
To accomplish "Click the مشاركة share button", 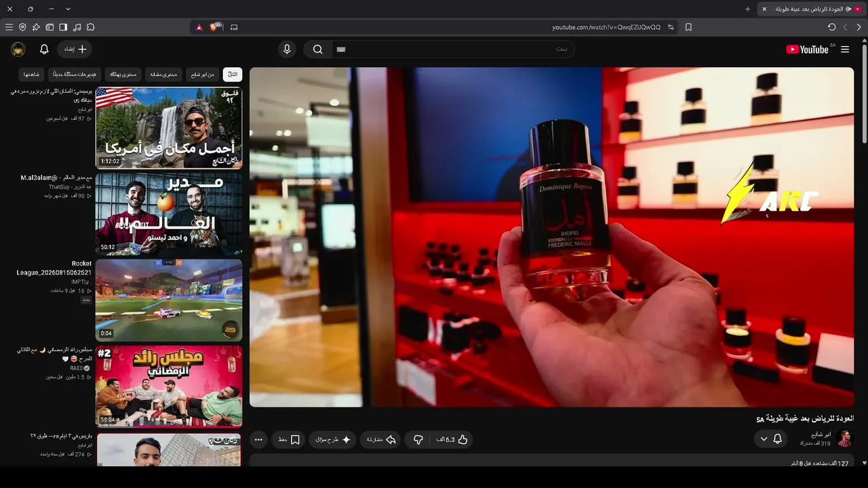I will (x=380, y=439).
